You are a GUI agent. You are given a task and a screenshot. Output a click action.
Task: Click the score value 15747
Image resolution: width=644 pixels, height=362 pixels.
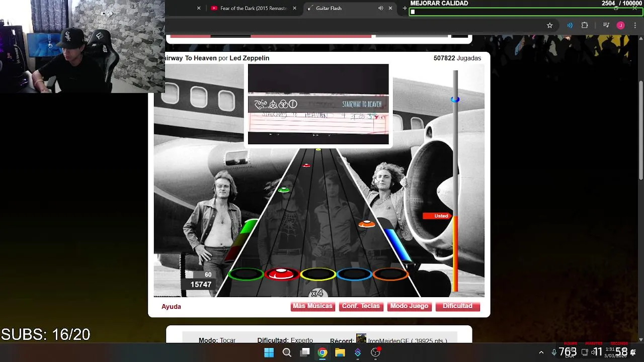[x=201, y=285]
